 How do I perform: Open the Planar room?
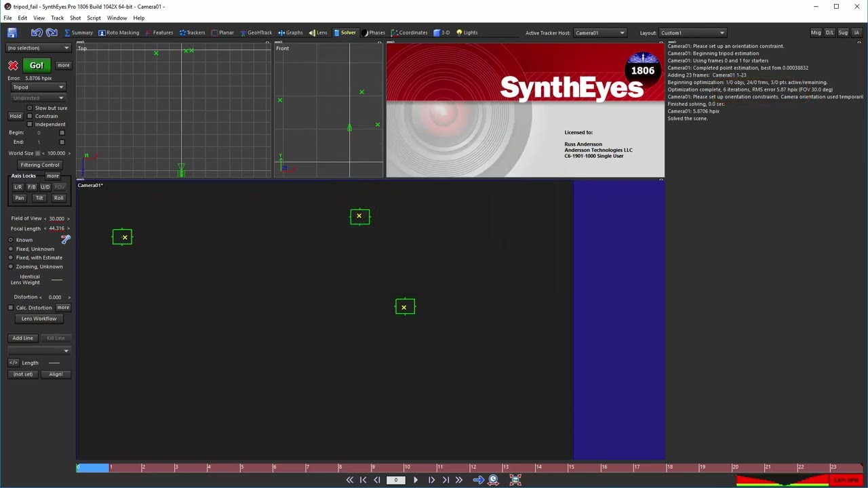tap(222, 33)
